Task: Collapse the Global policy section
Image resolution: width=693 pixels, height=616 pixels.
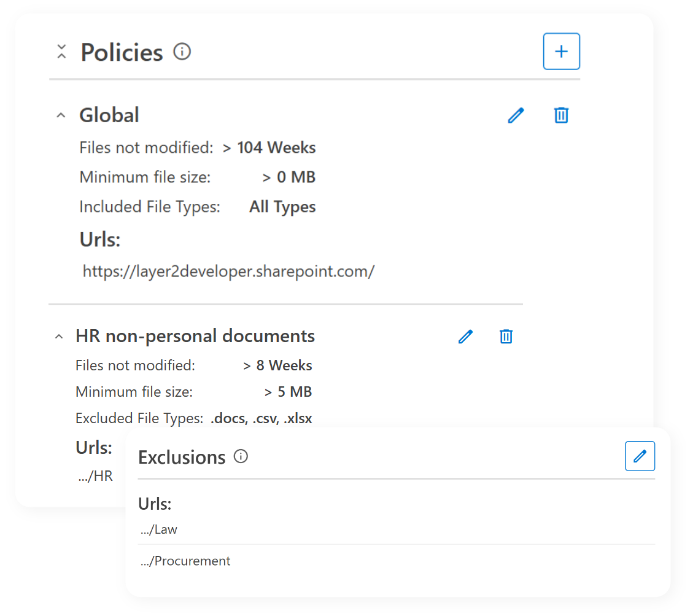Action: click(x=60, y=114)
